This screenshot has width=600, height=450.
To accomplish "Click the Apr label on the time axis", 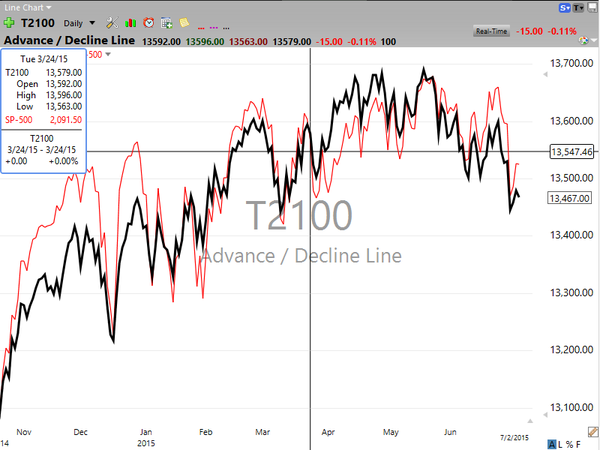I will [328, 432].
